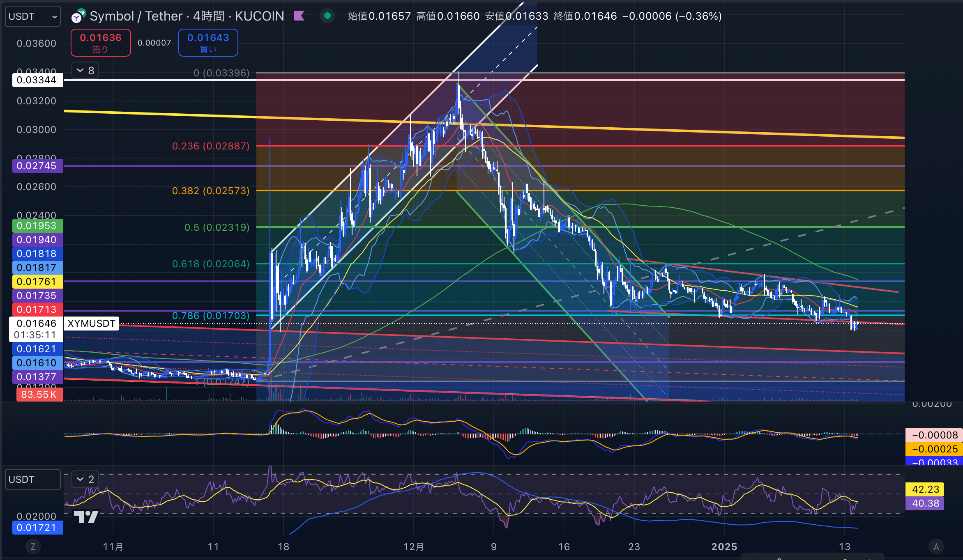
Task: Click the purple 0.02745 price label
Action: pyautogui.click(x=38, y=166)
